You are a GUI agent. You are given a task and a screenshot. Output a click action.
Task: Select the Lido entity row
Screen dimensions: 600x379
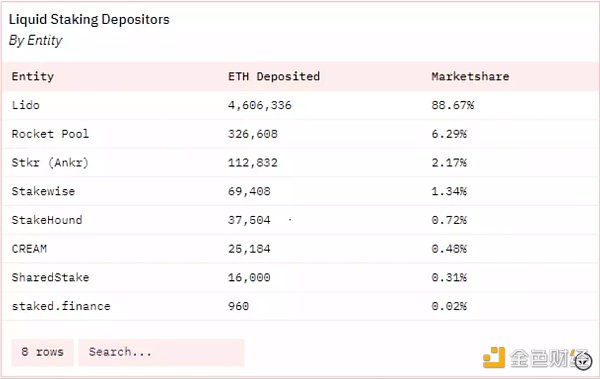(x=300, y=105)
